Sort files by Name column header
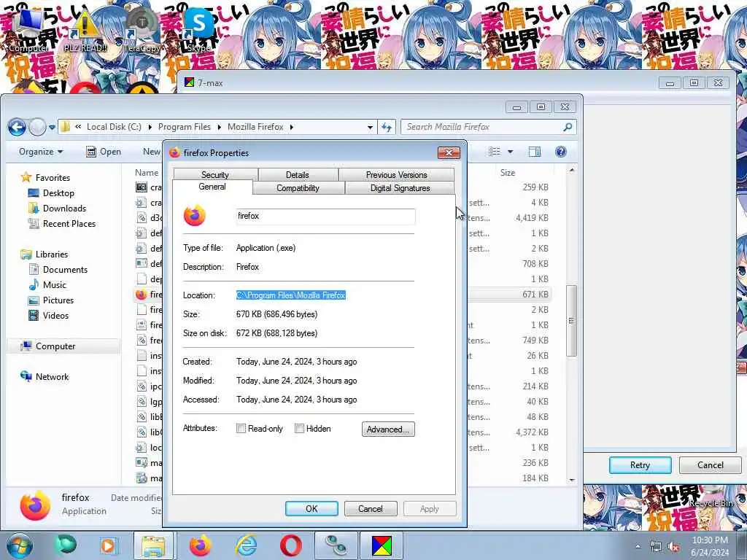This screenshot has height=560, width=747. click(x=146, y=173)
